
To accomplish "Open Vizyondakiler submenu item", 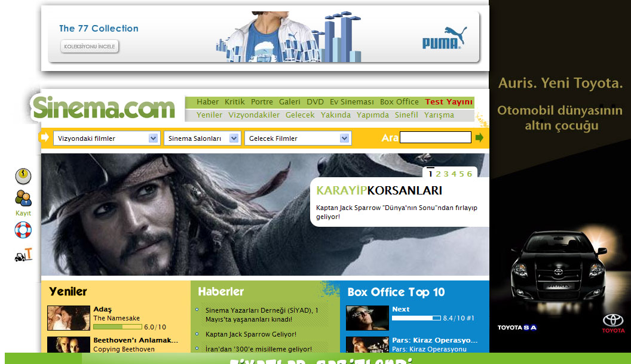I will [254, 115].
